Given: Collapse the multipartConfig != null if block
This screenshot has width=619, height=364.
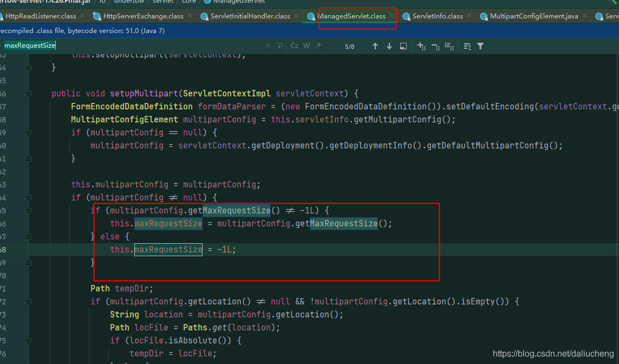Looking at the screenshot, I should pyautogui.click(x=28, y=198).
